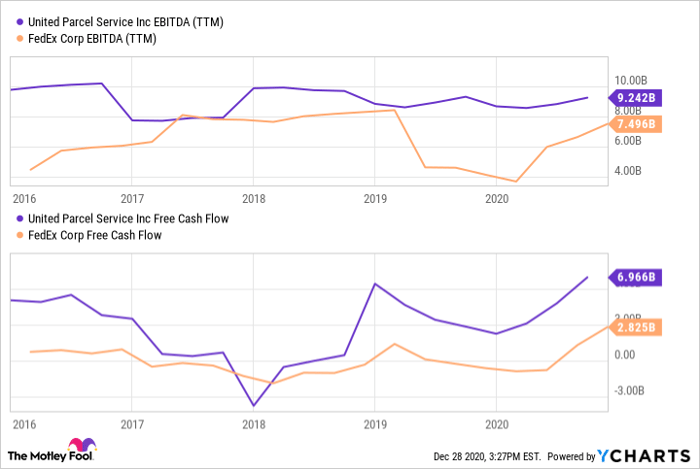Click 2018 on the top chart axis
Viewport: 700px width, 469px height.
253,198
